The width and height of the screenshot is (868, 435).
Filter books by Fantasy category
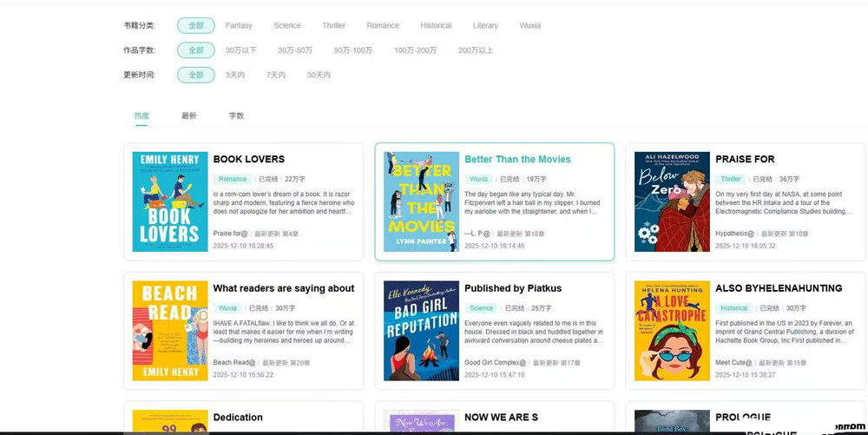pyautogui.click(x=239, y=26)
